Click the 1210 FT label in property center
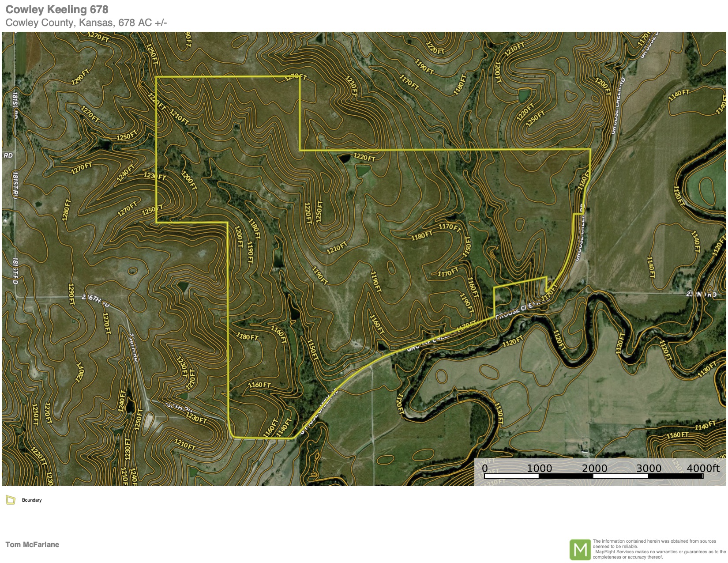The width and height of the screenshot is (728, 563). click(x=337, y=248)
